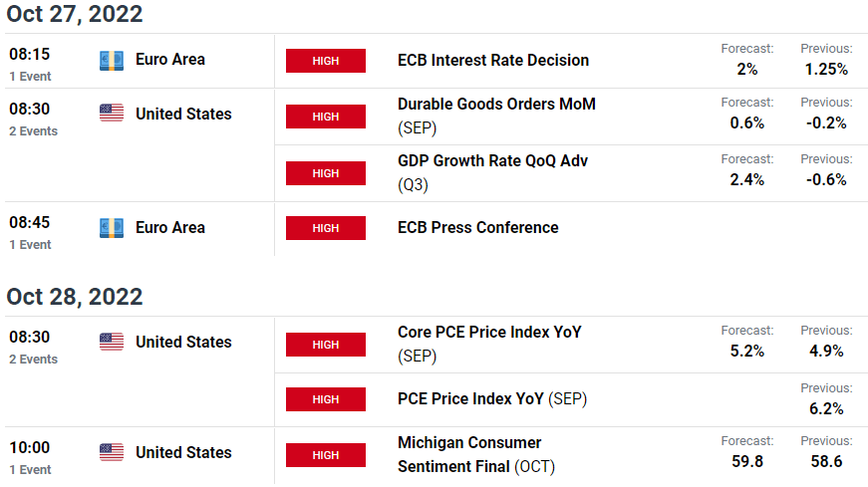
Task: Open GDP Growth Rate QoQ Adv event
Action: coord(492,172)
